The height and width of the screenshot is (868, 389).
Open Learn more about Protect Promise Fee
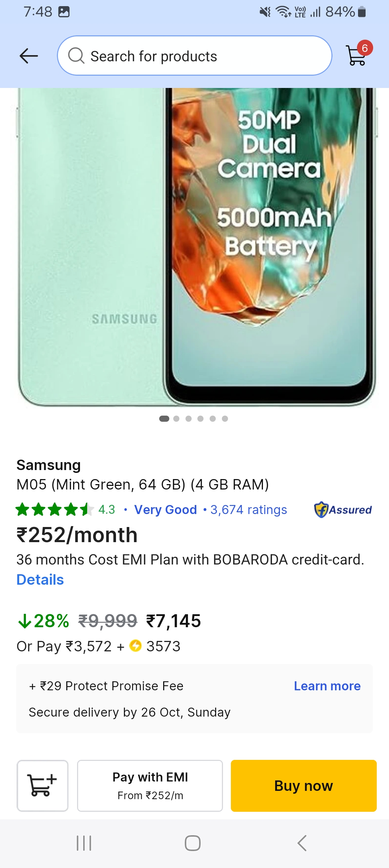[x=327, y=686]
